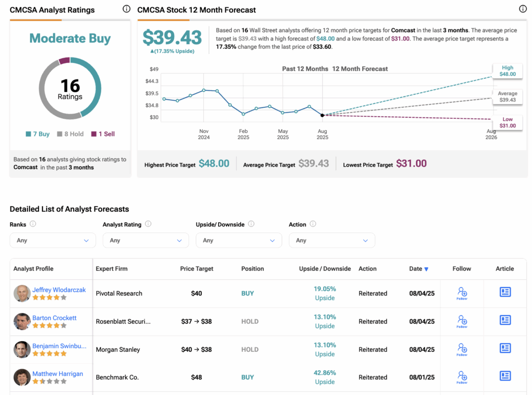Follow analyst Barton Crockett
This screenshot has width=532, height=395.
pos(462,321)
